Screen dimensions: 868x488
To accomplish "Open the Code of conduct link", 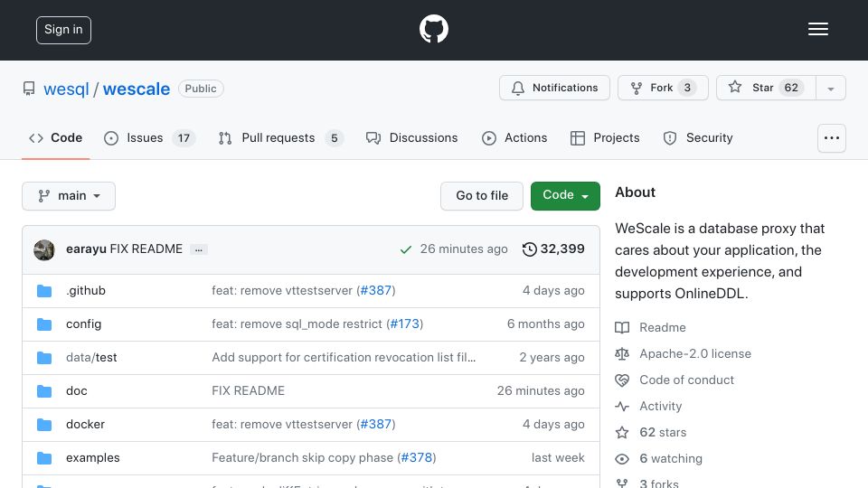I will pos(686,380).
